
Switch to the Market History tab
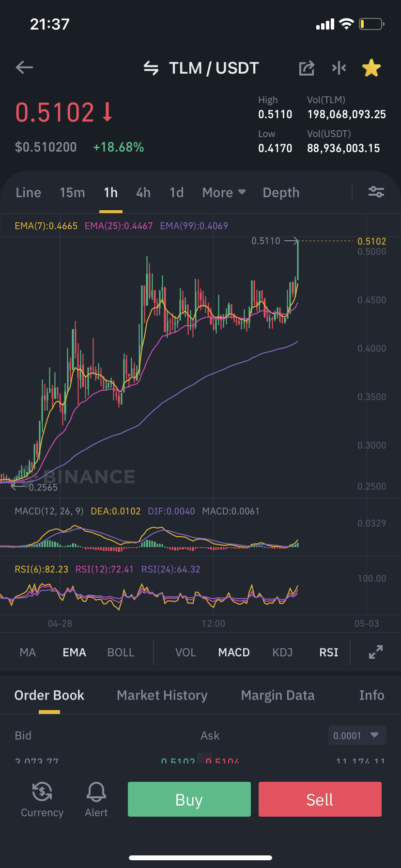click(x=162, y=695)
